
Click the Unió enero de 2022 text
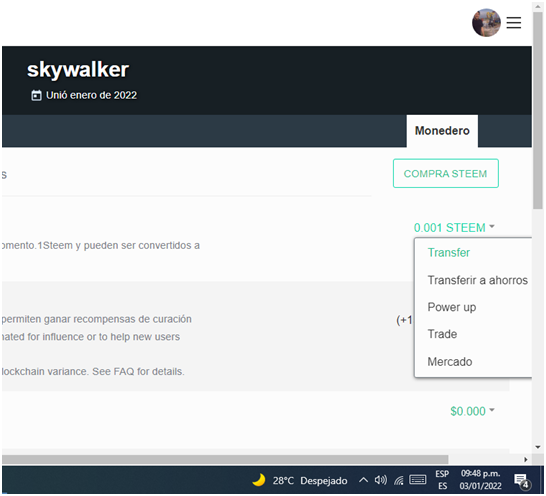[91, 95]
